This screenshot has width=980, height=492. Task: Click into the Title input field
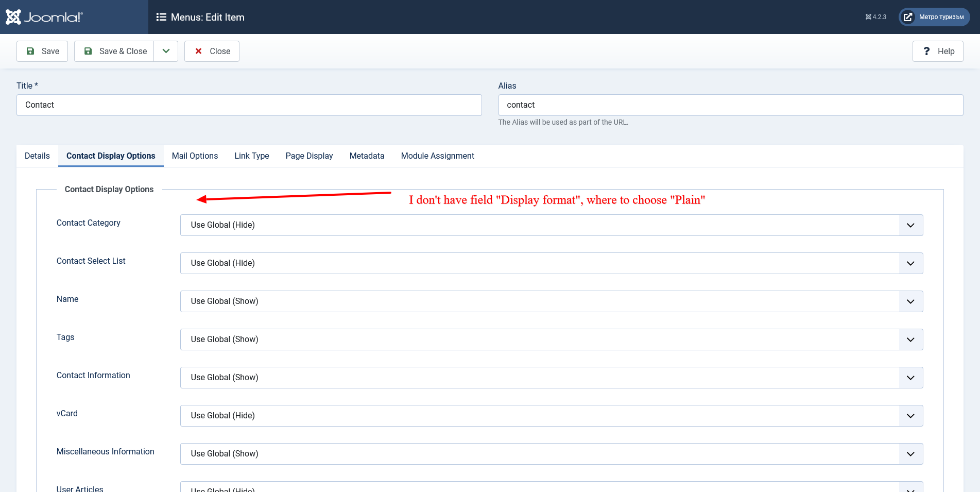(x=249, y=105)
